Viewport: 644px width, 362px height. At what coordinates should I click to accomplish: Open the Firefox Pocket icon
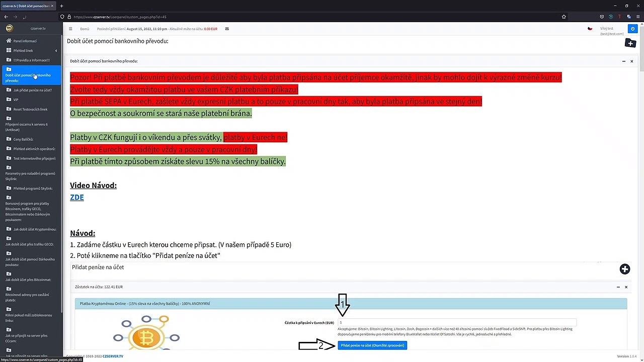[x=602, y=17]
